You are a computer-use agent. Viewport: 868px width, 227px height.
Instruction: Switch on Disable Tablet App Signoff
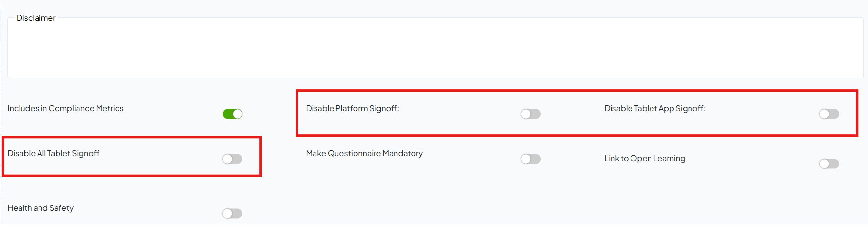click(x=829, y=114)
